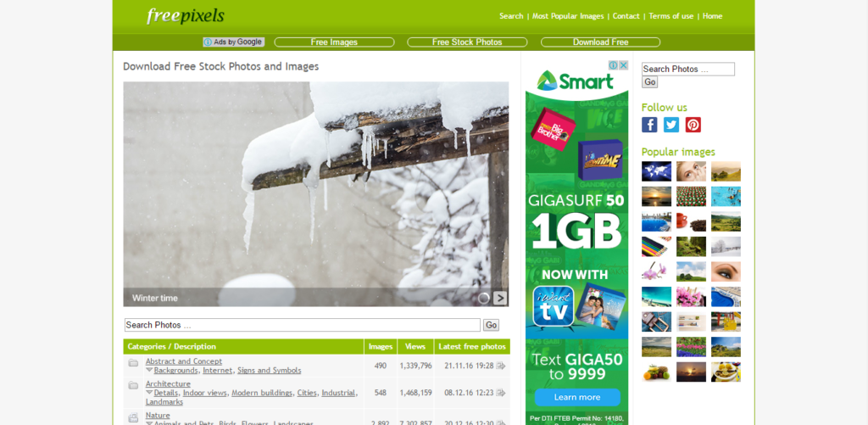Expand subcategories triangle under Architecture
The height and width of the screenshot is (425, 868).
pyautogui.click(x=149, y=392)
